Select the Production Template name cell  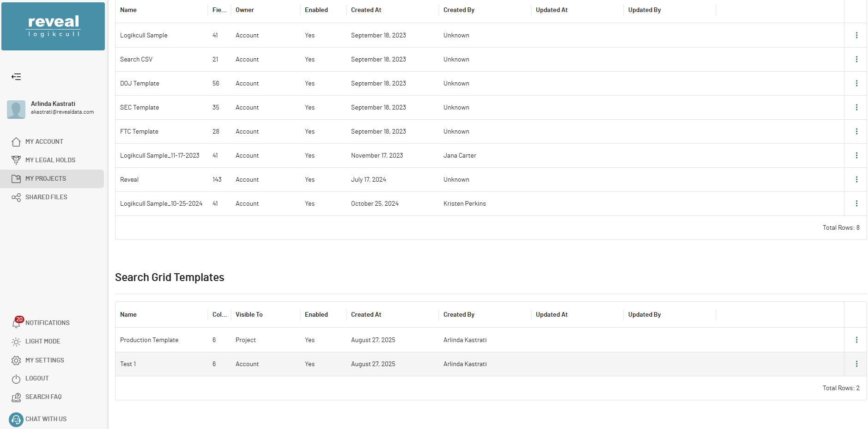(x=149, y=340)
